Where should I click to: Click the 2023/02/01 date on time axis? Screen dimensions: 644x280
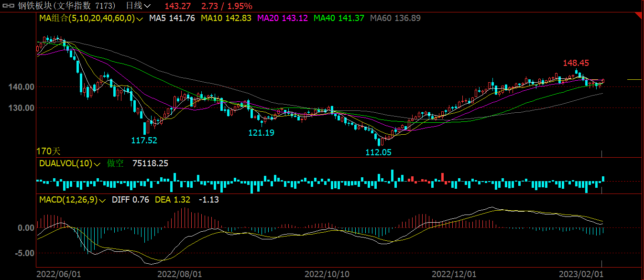582,274
